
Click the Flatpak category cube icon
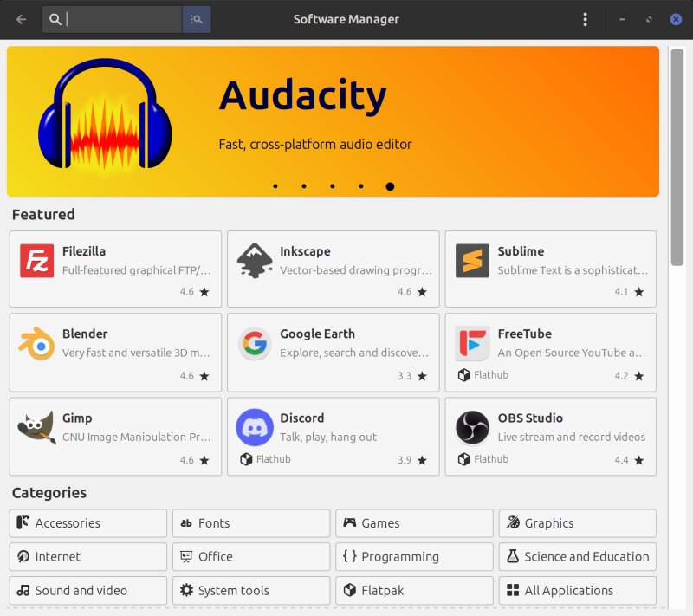click(x=350, y=590)
